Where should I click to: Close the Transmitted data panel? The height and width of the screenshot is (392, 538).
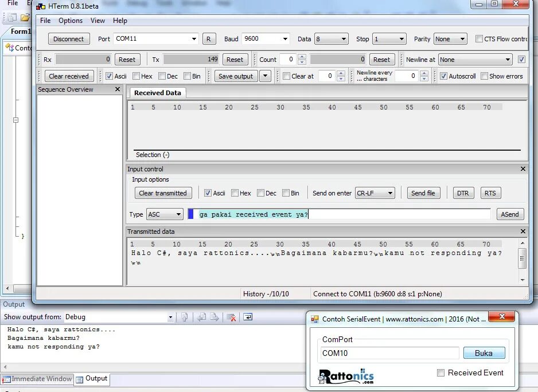pos(523,231)
